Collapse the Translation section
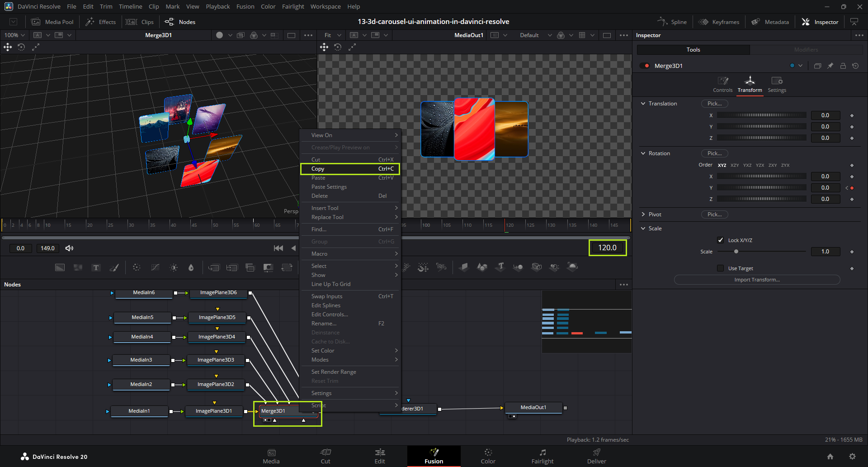Screen dimensions: 868x467 (x=643, y=104)
